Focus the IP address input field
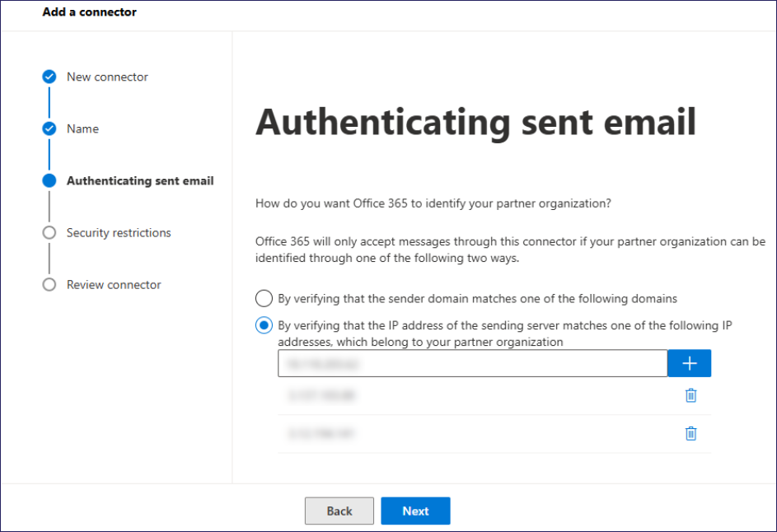This screenshot has height=532, width=777. [x=472, y=363]
